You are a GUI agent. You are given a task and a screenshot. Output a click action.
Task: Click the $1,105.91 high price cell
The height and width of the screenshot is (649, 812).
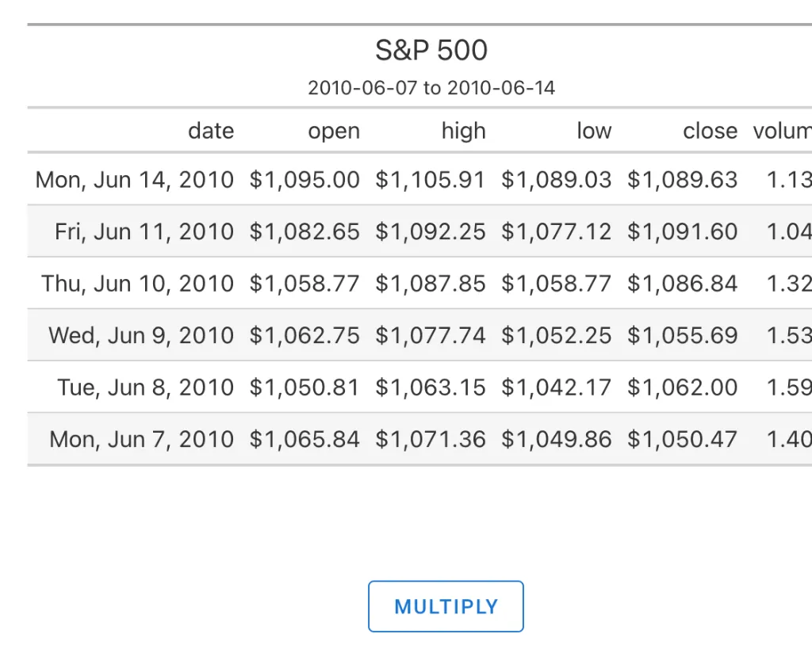click(431, 180)
